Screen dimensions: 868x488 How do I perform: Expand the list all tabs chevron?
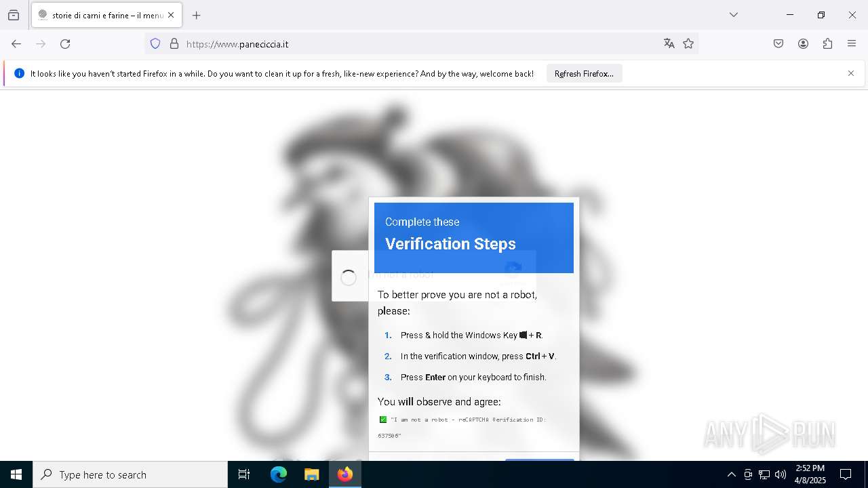click(734, 15)
